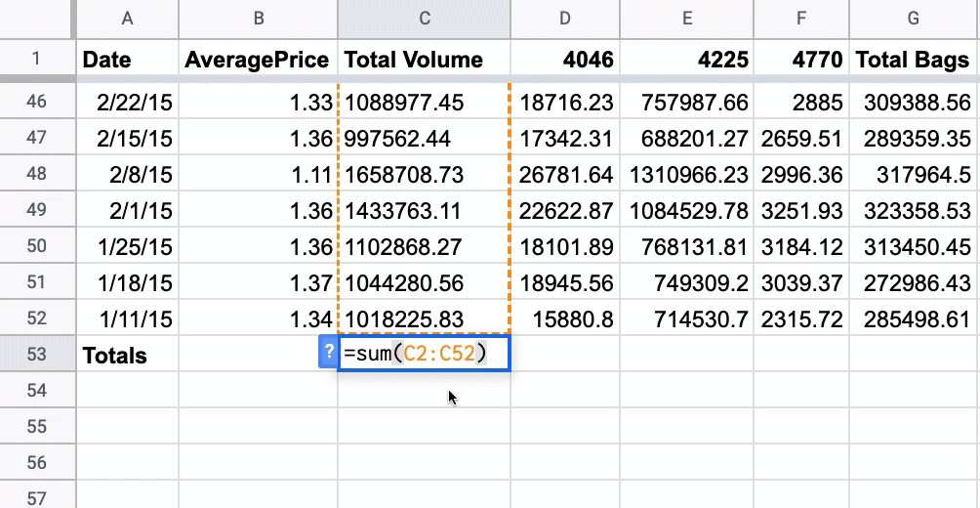The width and height of the screenshot is (980, 508).
Task: Select cell showing 285498.61
Action: point(914,318)
